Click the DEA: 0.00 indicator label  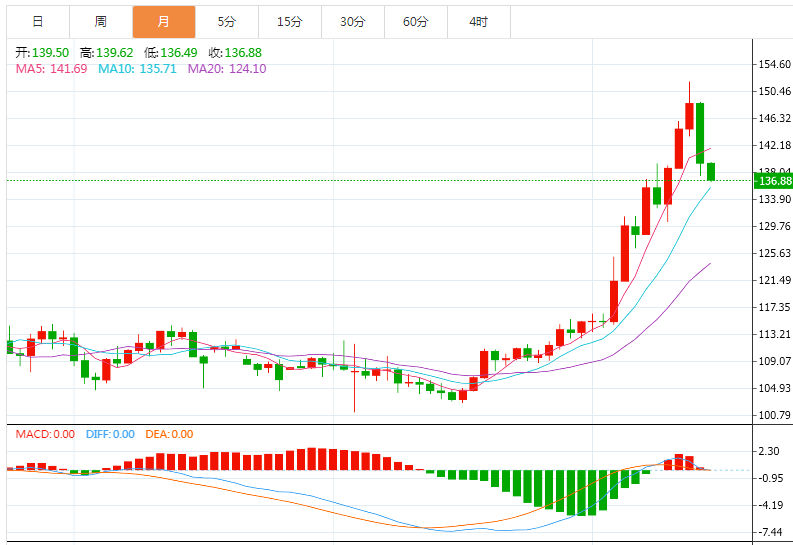170,434
